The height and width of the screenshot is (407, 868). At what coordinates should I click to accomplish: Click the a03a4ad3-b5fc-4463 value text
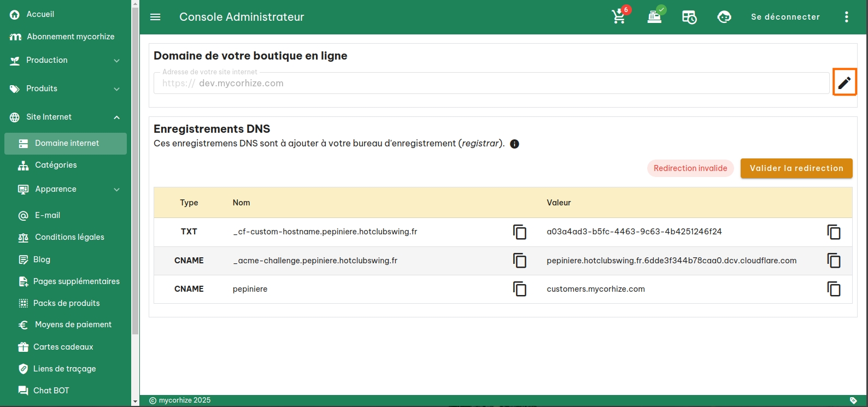[x=634, y=232]
